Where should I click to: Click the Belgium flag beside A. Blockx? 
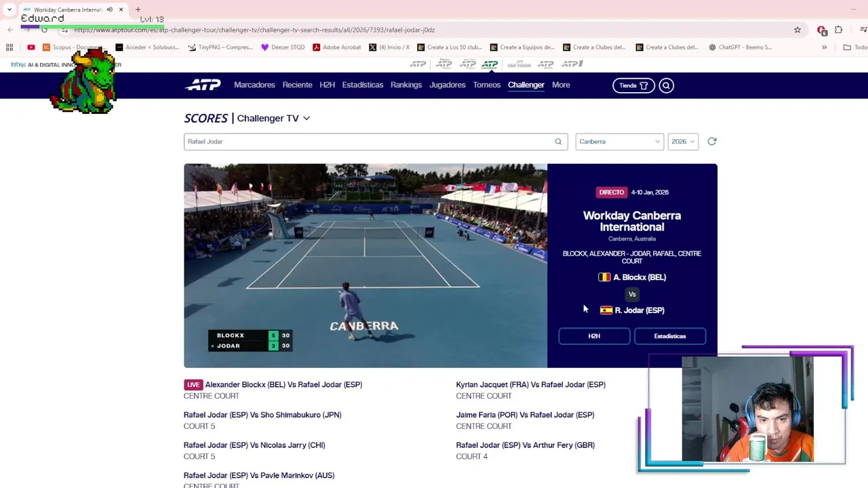(604, 277)
